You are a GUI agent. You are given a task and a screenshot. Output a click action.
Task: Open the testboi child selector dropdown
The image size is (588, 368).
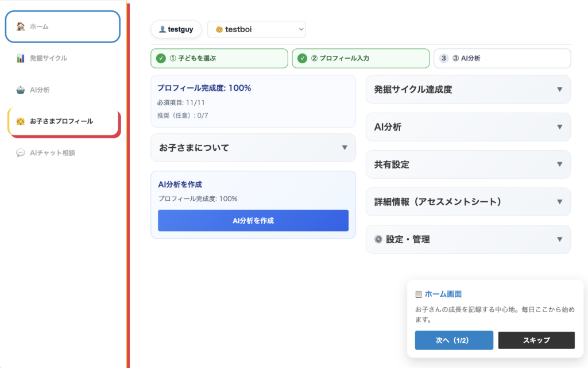pyautogui.click(x=256, y=29)
